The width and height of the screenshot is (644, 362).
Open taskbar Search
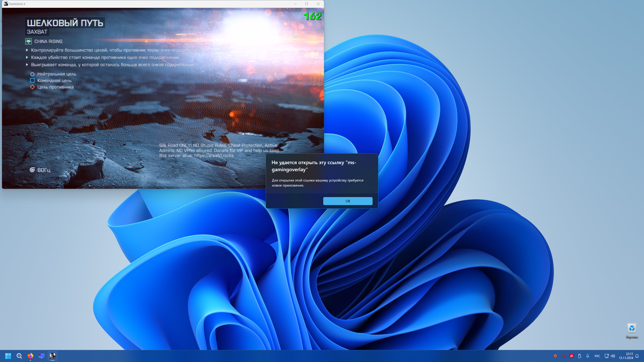pos(19,356)
